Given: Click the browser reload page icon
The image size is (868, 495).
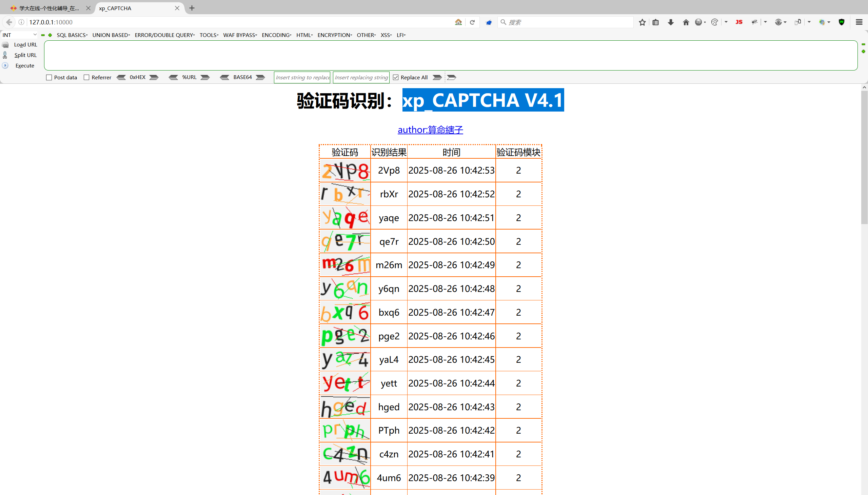Looking at the screenshot, I should click(x=472, y=22).
